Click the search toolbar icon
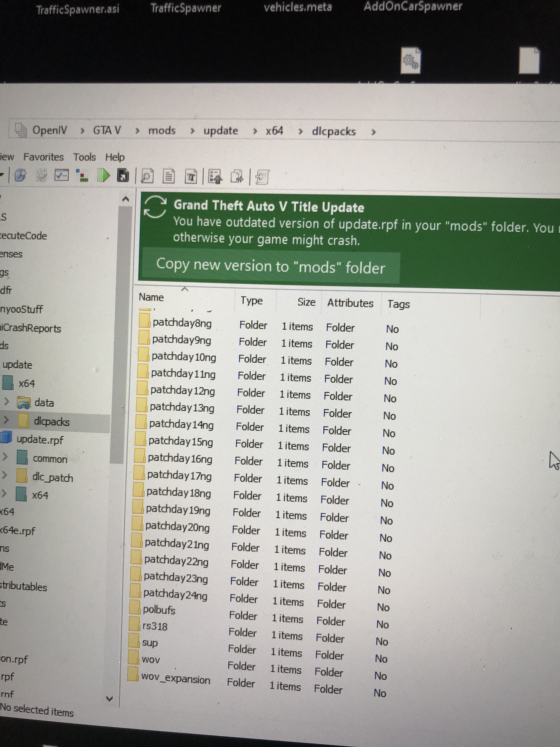560x747 pixels. click(x=20, y=176)
